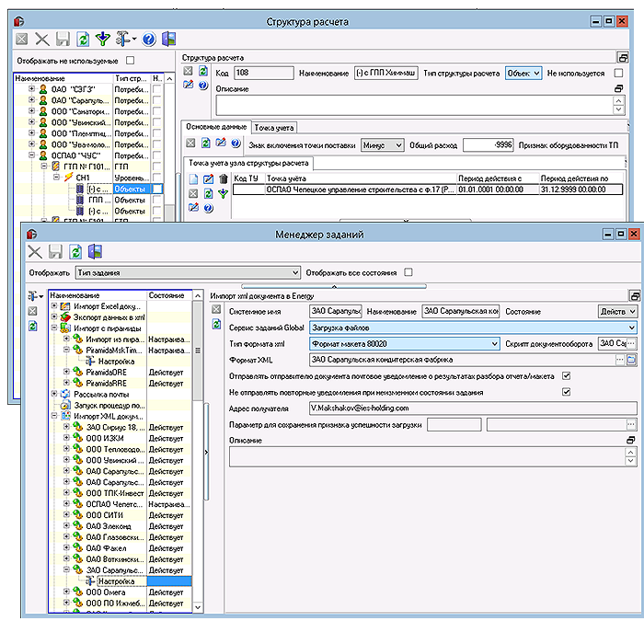
Task: Click the first ellipsis button at the Формат XML field
Action: (620, 361)
